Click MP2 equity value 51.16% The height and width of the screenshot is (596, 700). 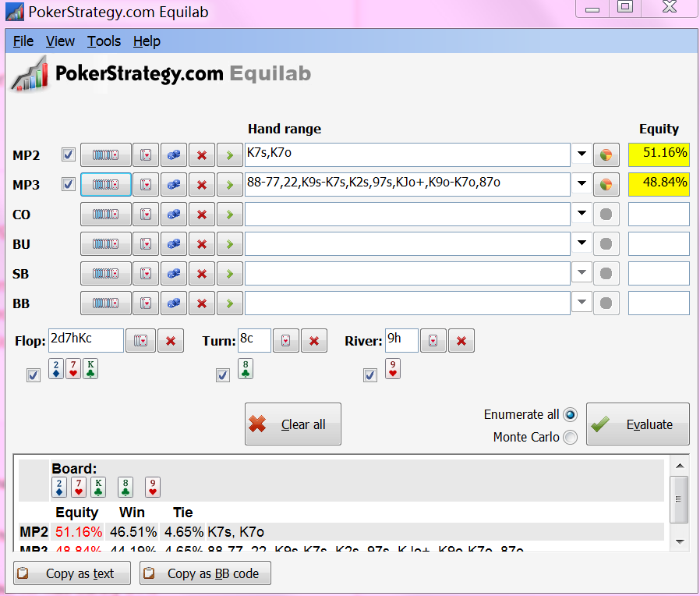tap(659, 154)
